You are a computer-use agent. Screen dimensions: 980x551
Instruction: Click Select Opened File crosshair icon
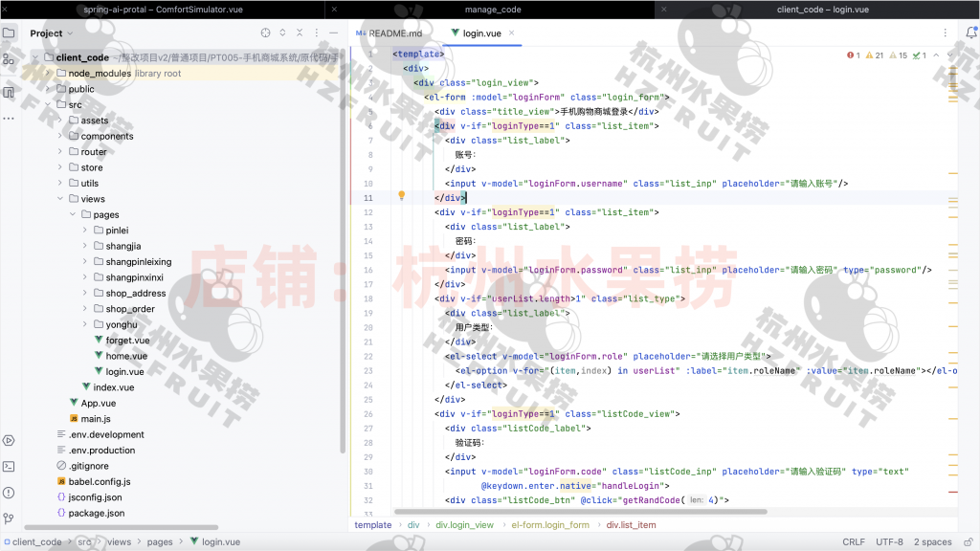click(x=266, y=33)
